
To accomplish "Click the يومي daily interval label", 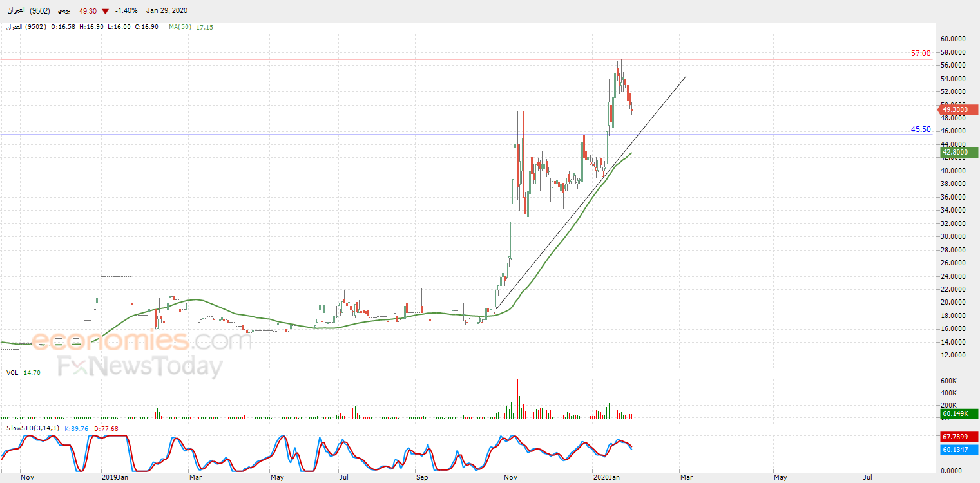I will tap(63, 11).
